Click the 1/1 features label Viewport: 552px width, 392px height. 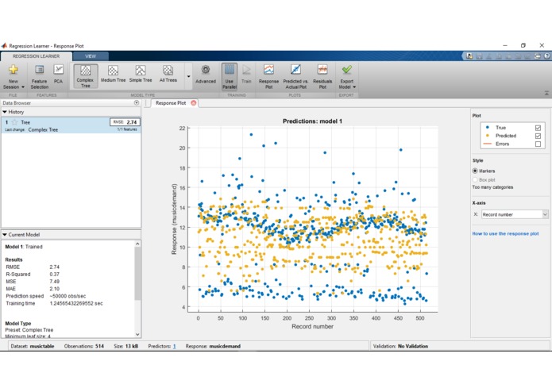[127, 129]
